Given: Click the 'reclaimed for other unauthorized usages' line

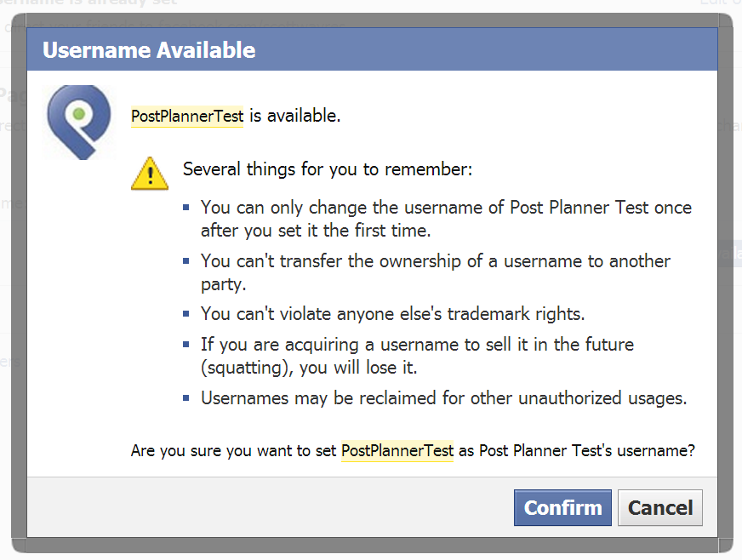Looking at the screenshot, I should 444,398.
